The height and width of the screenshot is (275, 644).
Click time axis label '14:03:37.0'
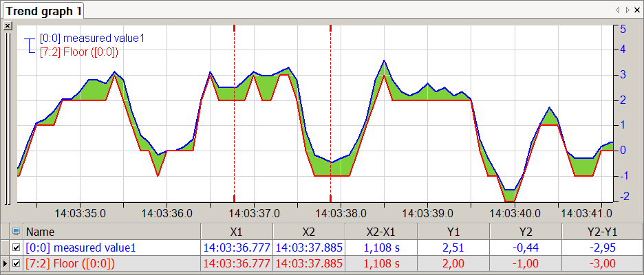point(255,213)
